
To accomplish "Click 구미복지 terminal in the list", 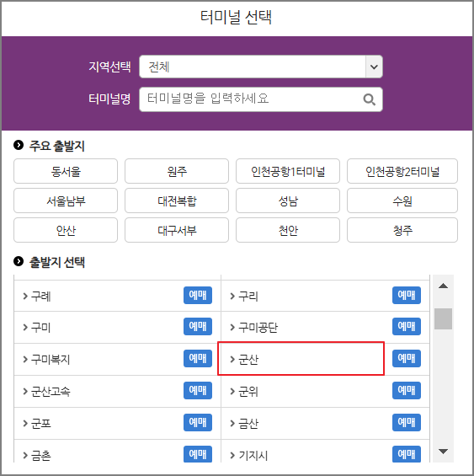I will click(x=51, y=360).
